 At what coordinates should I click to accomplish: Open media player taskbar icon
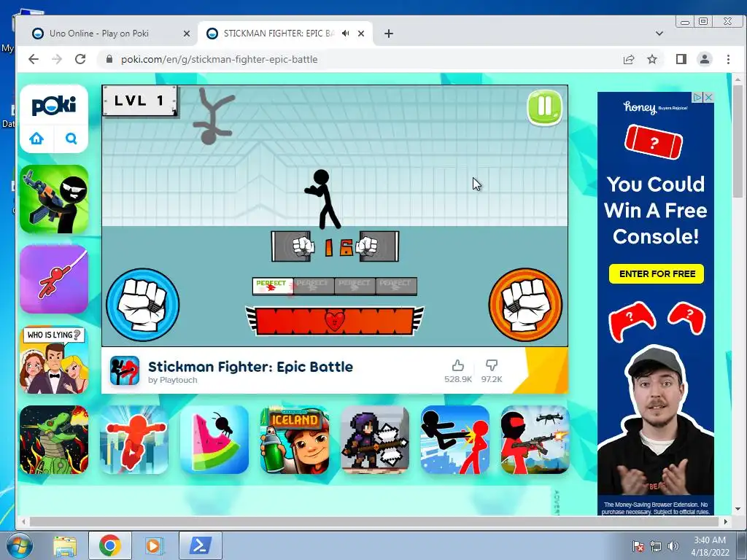tap(153, 545)
